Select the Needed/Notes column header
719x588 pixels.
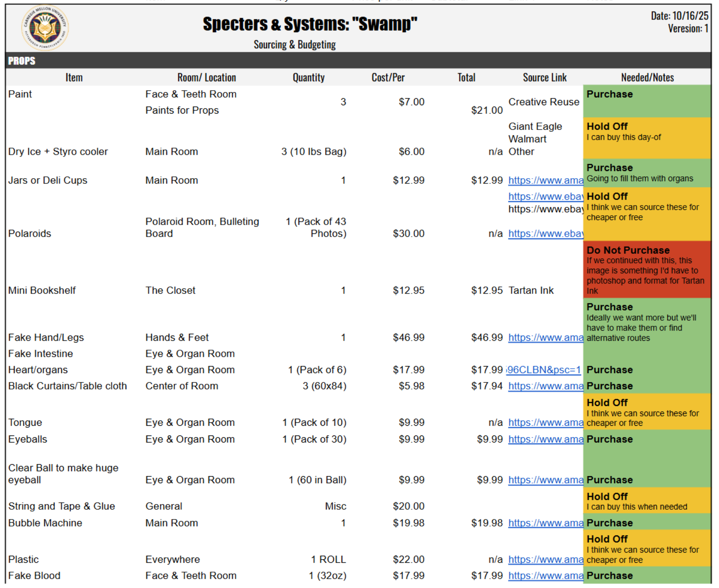pyautogui.click(x=647, y=77)
